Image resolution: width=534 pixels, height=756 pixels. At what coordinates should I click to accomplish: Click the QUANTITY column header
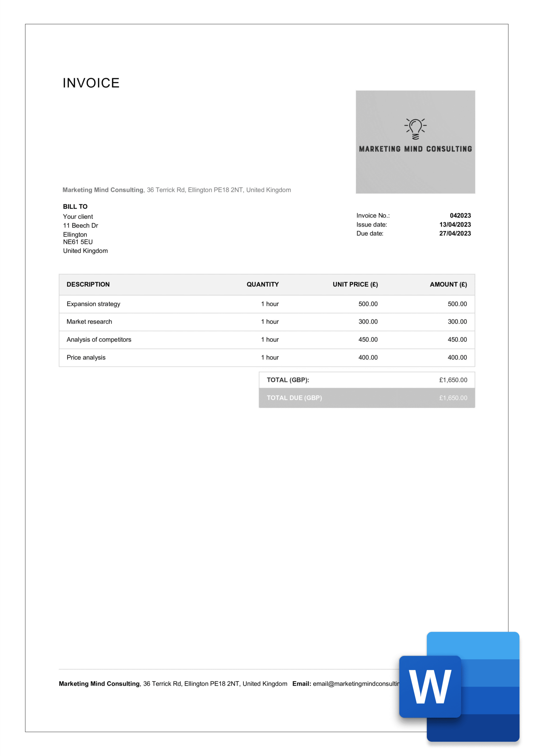263,284
